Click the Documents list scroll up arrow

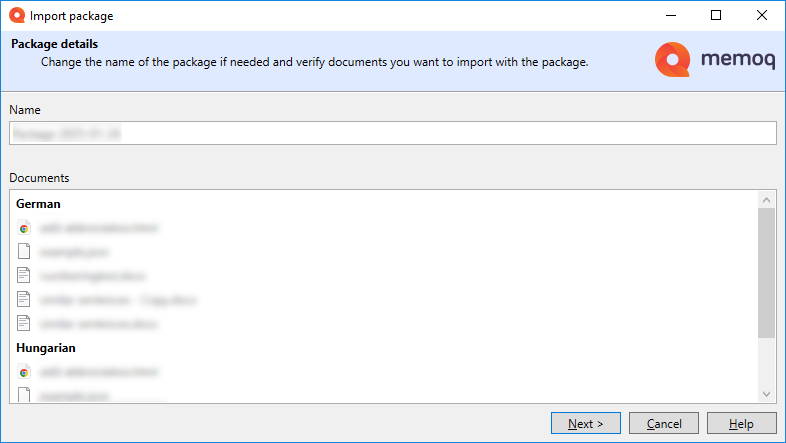point(766,198)
